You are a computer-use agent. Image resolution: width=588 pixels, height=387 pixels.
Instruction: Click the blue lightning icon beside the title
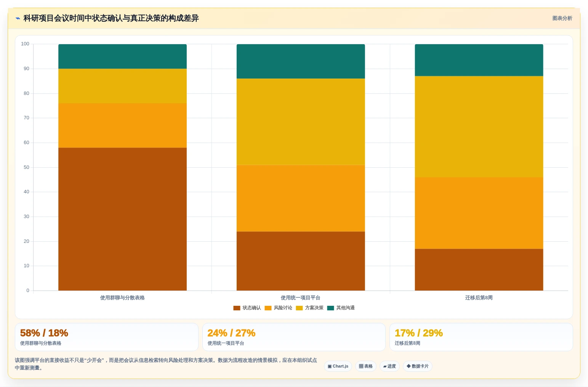(x=18, y=18)
